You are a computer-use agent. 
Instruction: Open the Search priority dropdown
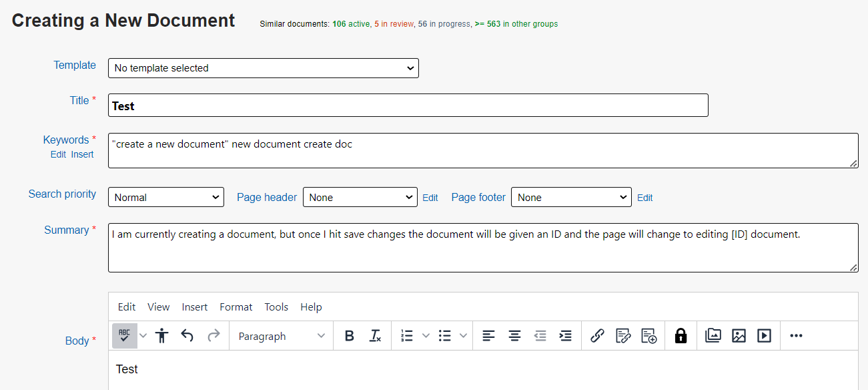coord(166,197)
